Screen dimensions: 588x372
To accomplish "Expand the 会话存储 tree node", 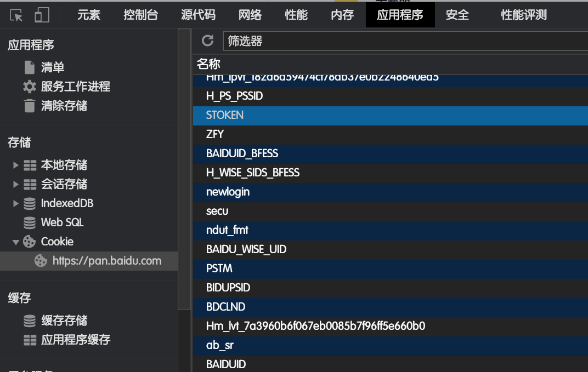I will point(16,184).
